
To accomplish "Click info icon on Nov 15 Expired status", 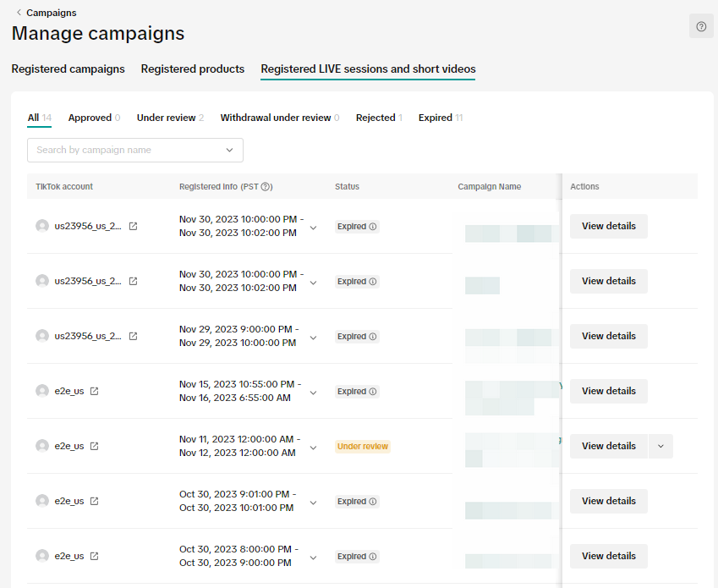I will click(373, 392).
